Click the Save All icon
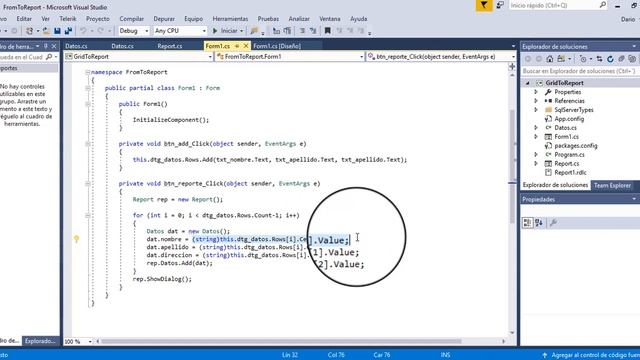 point(68,31)
